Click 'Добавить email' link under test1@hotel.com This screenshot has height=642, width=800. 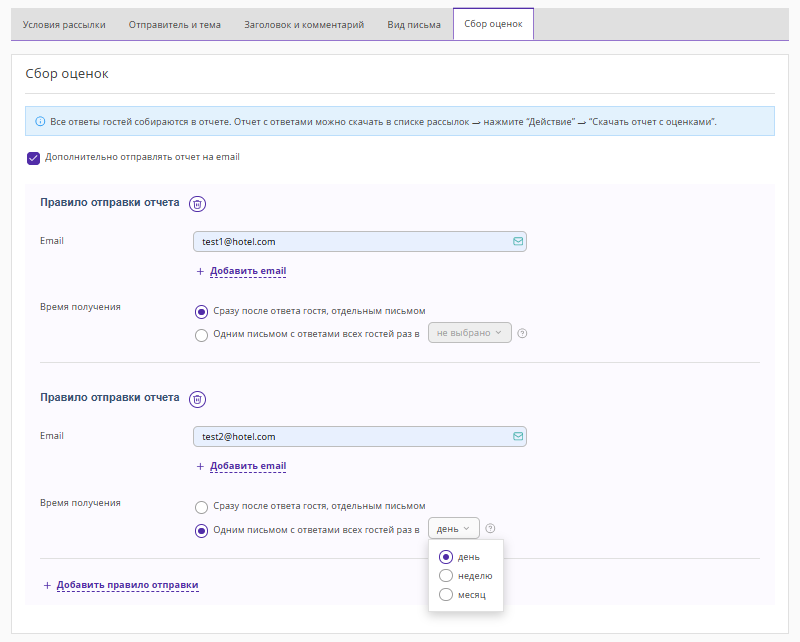click(247, 271)
